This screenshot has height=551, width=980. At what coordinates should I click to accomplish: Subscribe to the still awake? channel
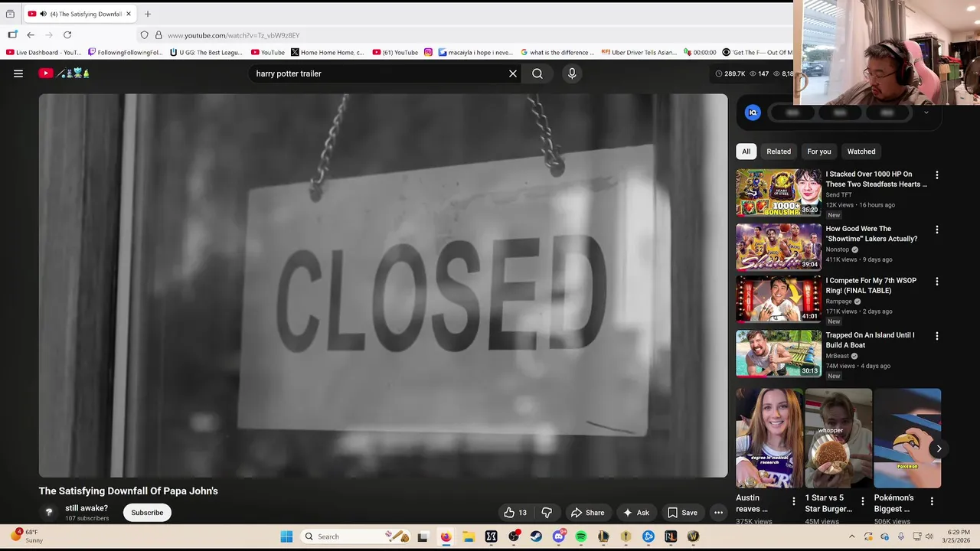(x=147, y=513)
